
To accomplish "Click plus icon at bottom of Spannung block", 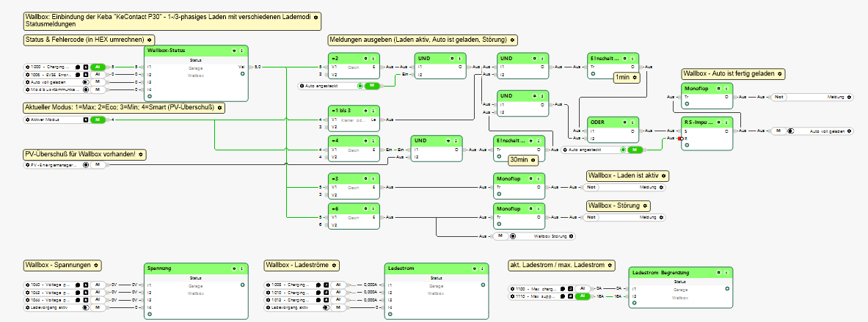I will click(150, 314).
